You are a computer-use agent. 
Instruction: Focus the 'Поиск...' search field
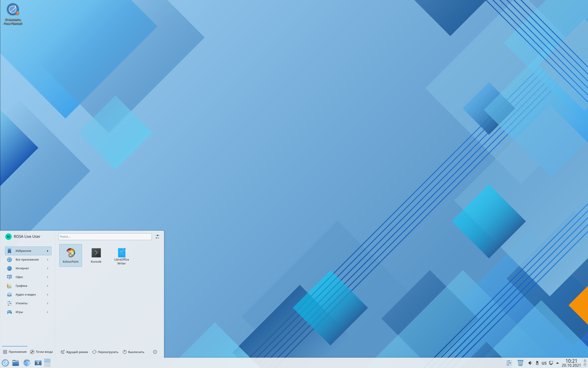point(105,237)
